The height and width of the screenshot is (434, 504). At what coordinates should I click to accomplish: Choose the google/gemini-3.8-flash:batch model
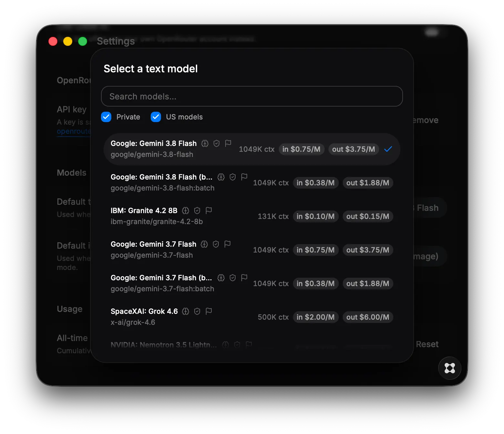point(252,183)
